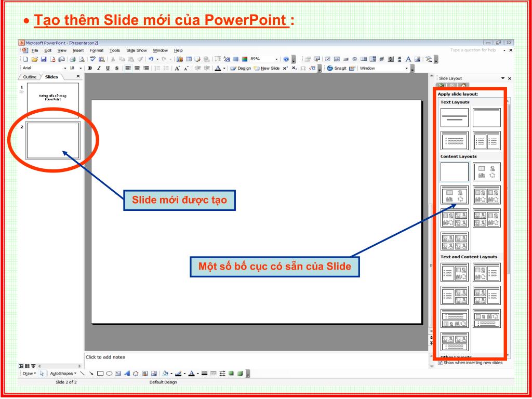Click the SnagIt capture icon
This screenshot has width=532, height=399.
(338, 68)
